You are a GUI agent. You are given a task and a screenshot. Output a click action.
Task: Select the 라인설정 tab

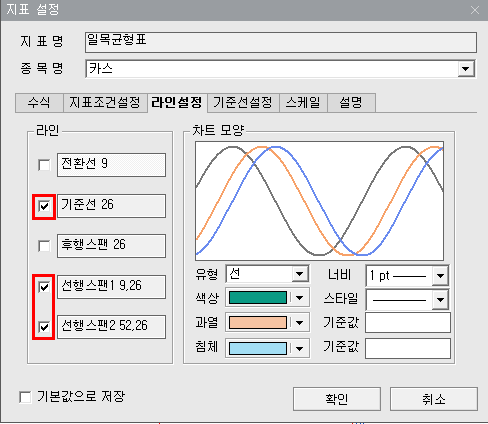(177, 102)
